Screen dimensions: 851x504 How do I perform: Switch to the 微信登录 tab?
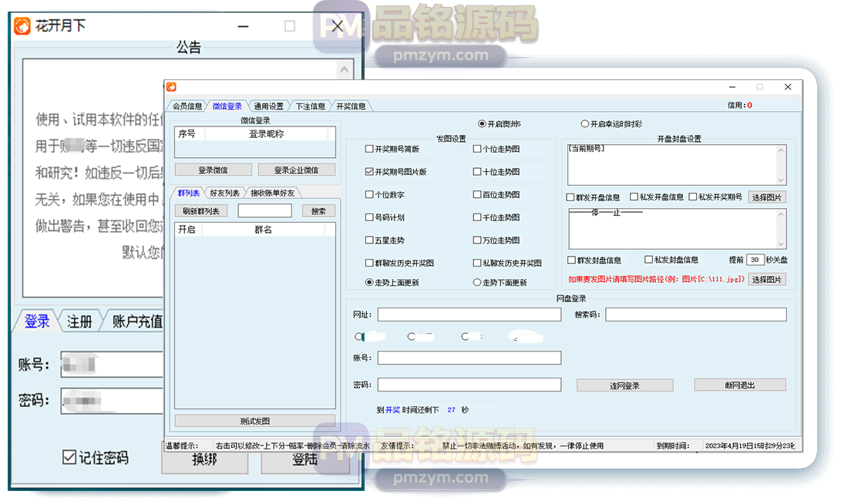[x=227, y=106]
